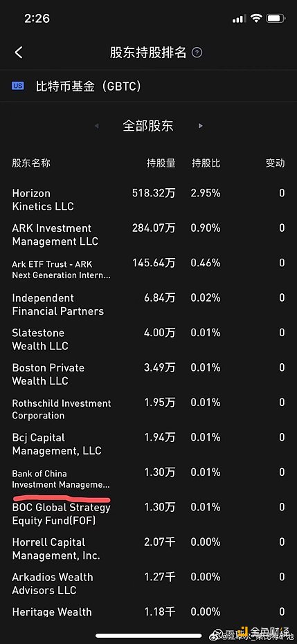This screenshot has height=644, width=297.
Task: Switch to previous shareholder category arrow
Action: click(x=97, y=126)
